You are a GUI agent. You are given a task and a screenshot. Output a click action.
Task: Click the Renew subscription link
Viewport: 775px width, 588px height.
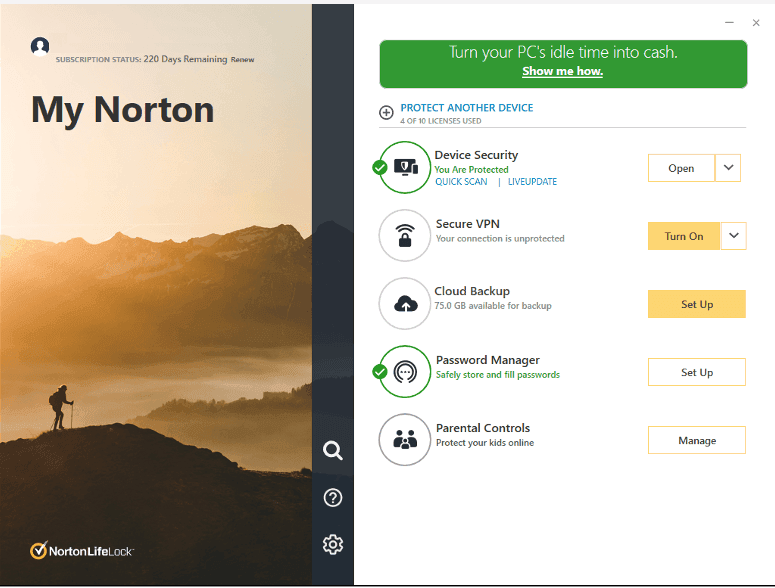pyautogui.click(x=242, y=59)
